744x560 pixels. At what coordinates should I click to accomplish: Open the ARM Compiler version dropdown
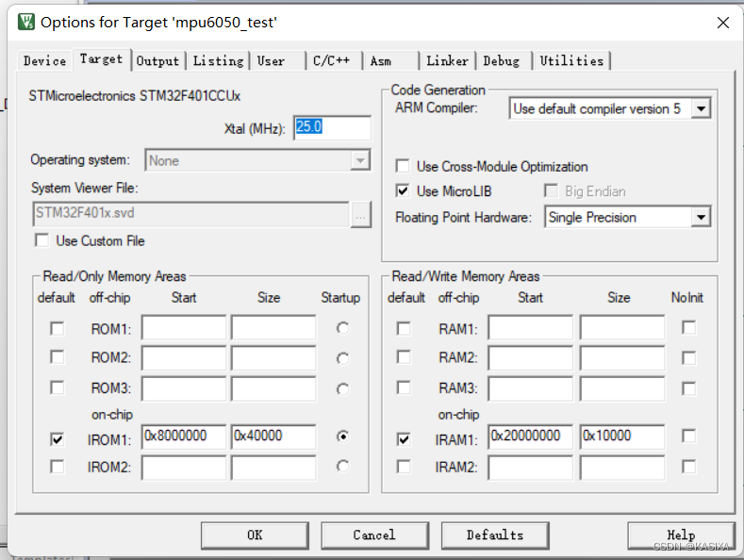701,108
